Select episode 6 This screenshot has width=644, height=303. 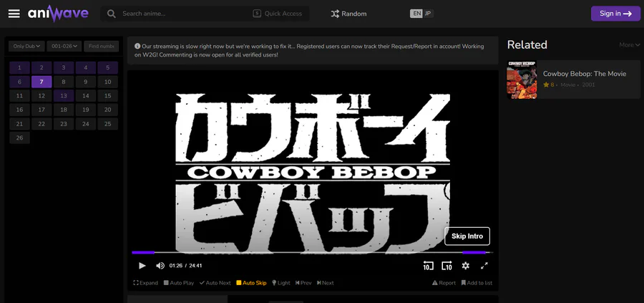[x=20, y=82]
